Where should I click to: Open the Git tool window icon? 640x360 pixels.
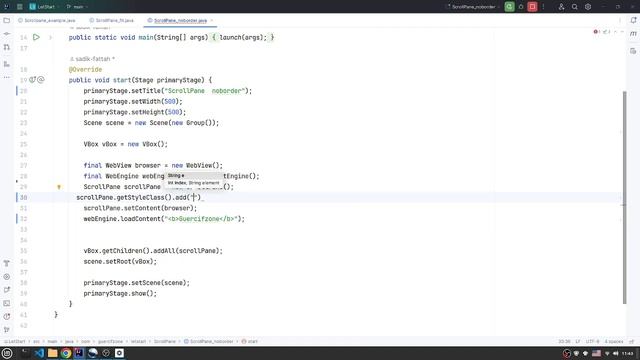tap(7, 330)
